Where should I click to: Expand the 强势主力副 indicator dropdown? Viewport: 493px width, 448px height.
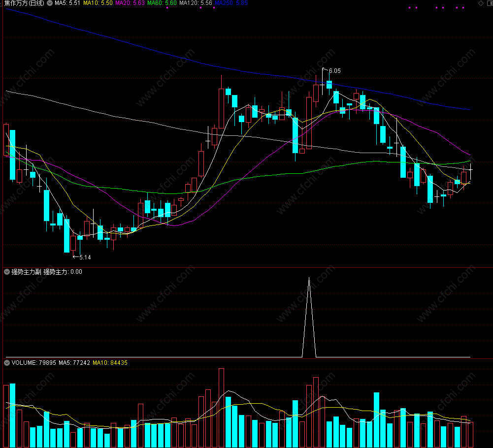pos(7,272)
